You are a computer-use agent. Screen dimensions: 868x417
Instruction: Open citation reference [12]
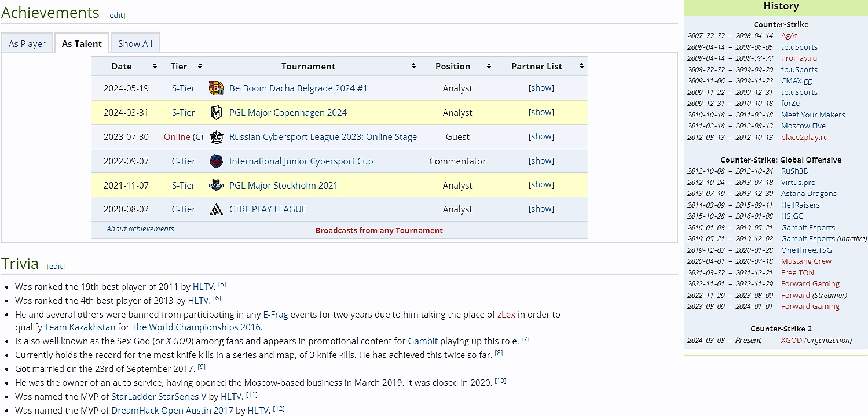pos(279,409)
